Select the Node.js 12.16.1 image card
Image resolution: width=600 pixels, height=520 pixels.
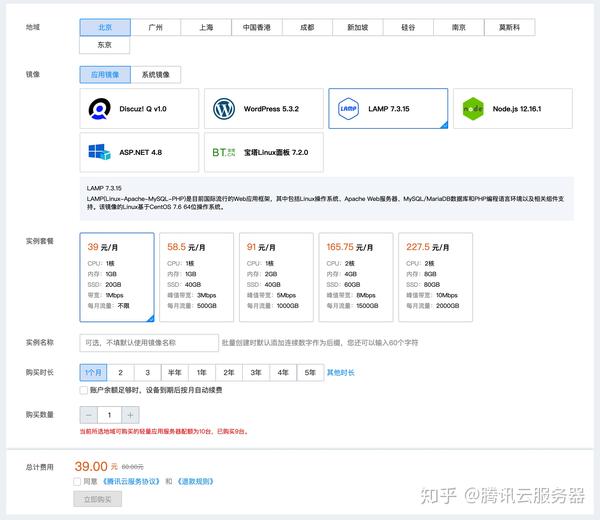(x=513, y=109)
